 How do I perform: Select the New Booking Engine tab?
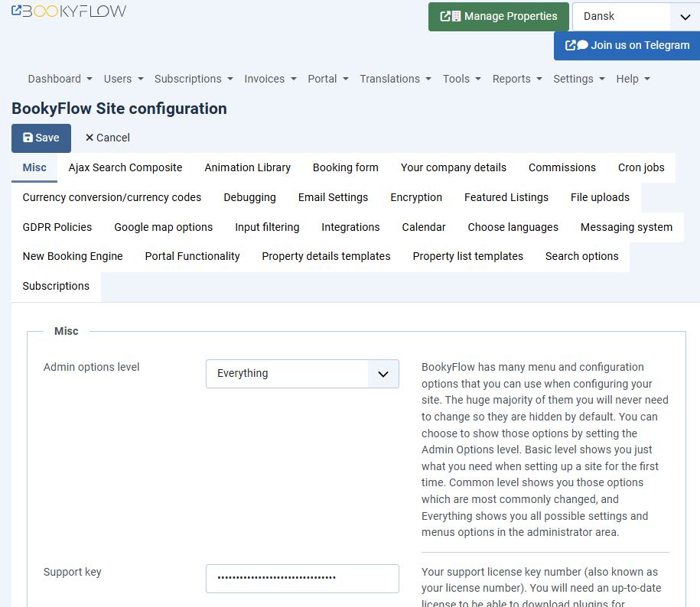tap(73, 257)
